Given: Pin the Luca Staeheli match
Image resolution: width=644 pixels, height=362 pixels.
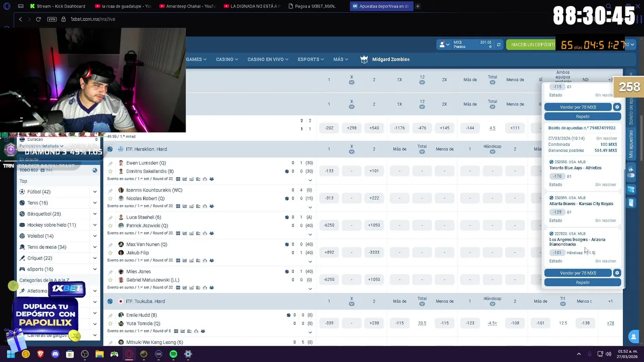Looking at the screenshot, I should click(x=110, y=217).
